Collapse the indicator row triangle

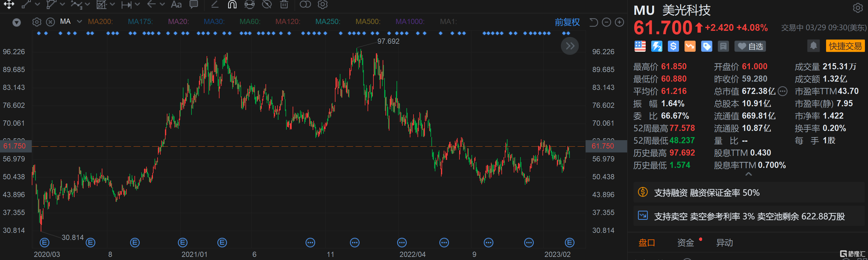(17, 22)
